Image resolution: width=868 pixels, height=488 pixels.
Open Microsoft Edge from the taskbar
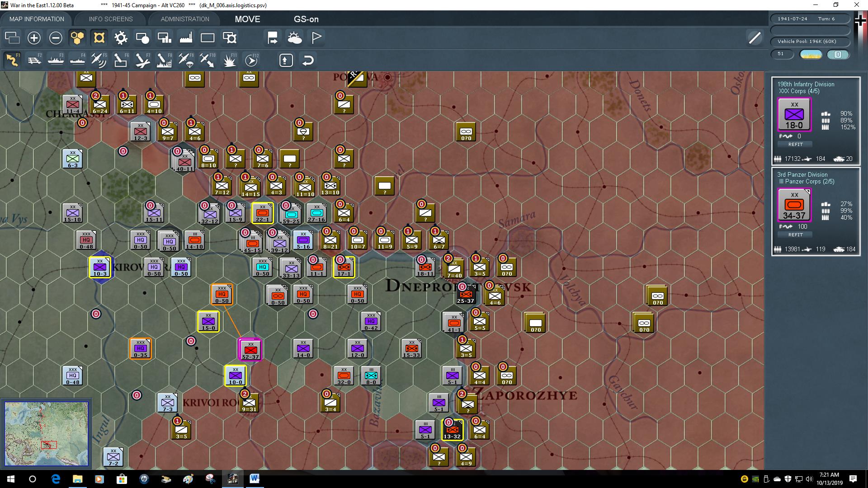56,479
